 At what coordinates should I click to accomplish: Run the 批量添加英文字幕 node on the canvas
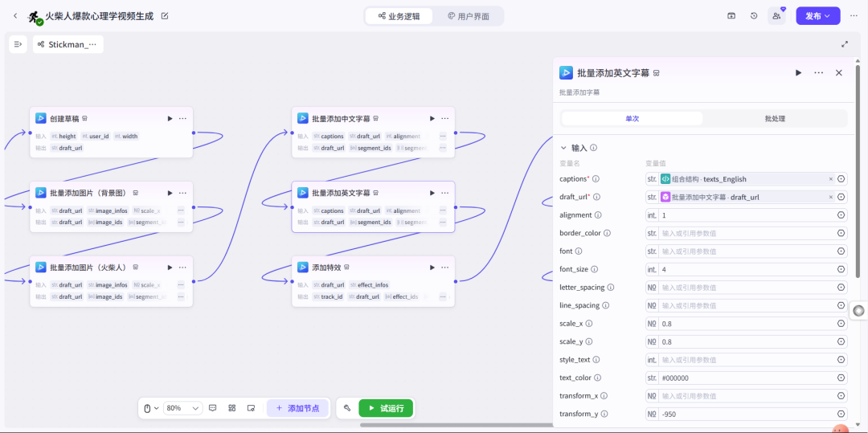(x=432, y=193)
